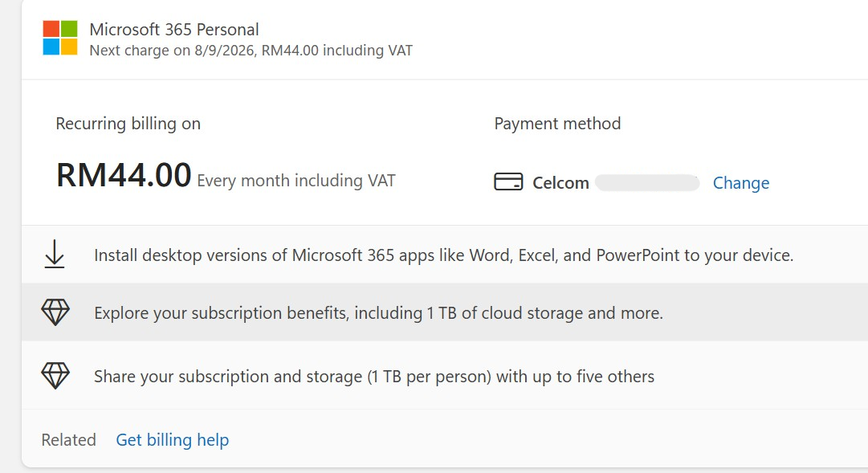The image size is (868, 473).
Task: Click the Recurring billing on label
Action: pyautogui.click(x=128, y=124)
